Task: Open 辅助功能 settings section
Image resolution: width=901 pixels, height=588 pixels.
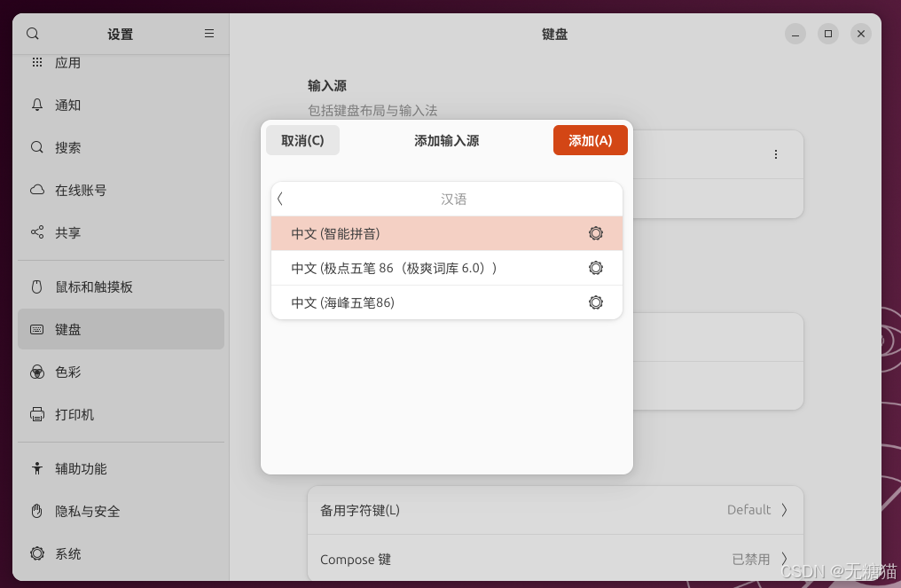Action: (121, 468)
